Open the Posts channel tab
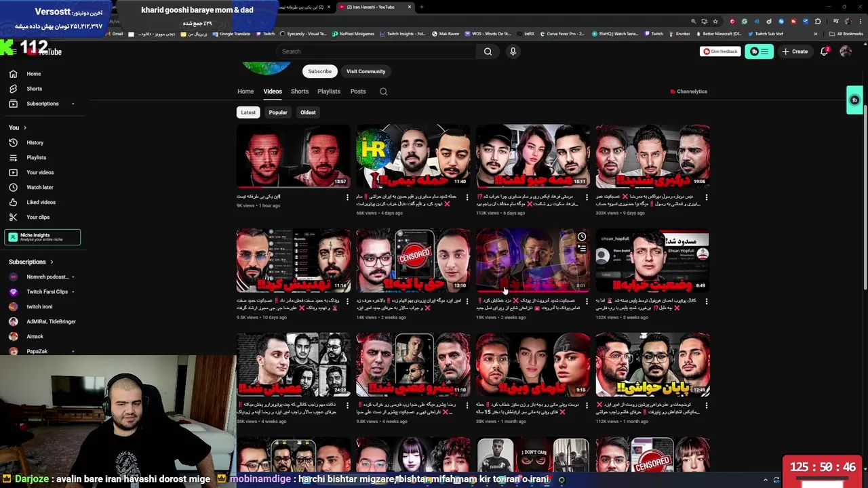 tap(358, 91)
